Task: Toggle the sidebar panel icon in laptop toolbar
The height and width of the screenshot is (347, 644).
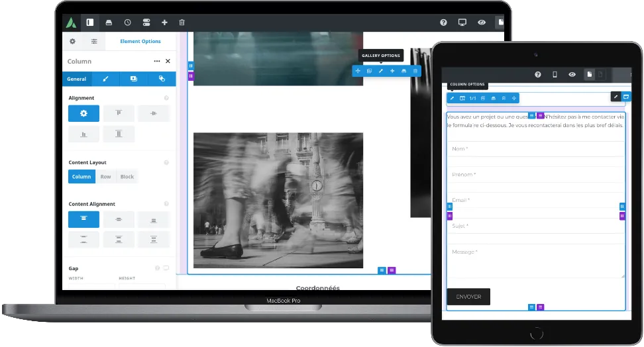Action: 90,23
